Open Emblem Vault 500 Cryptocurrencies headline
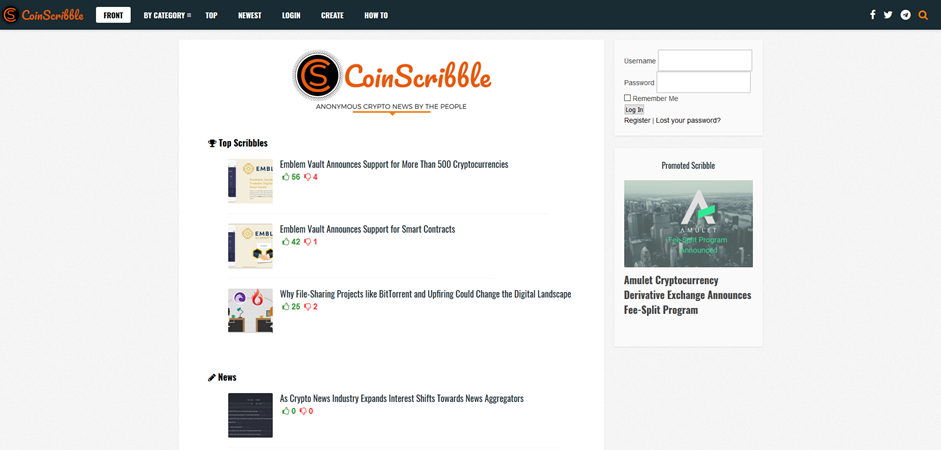The image size is (941, 450). [394, 164]
